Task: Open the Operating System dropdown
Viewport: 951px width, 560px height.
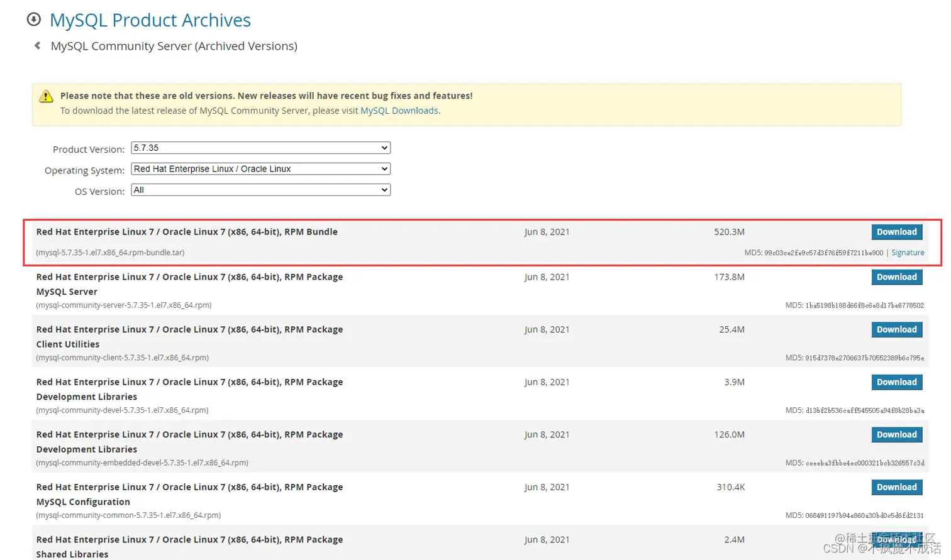Action: (260, 169)
